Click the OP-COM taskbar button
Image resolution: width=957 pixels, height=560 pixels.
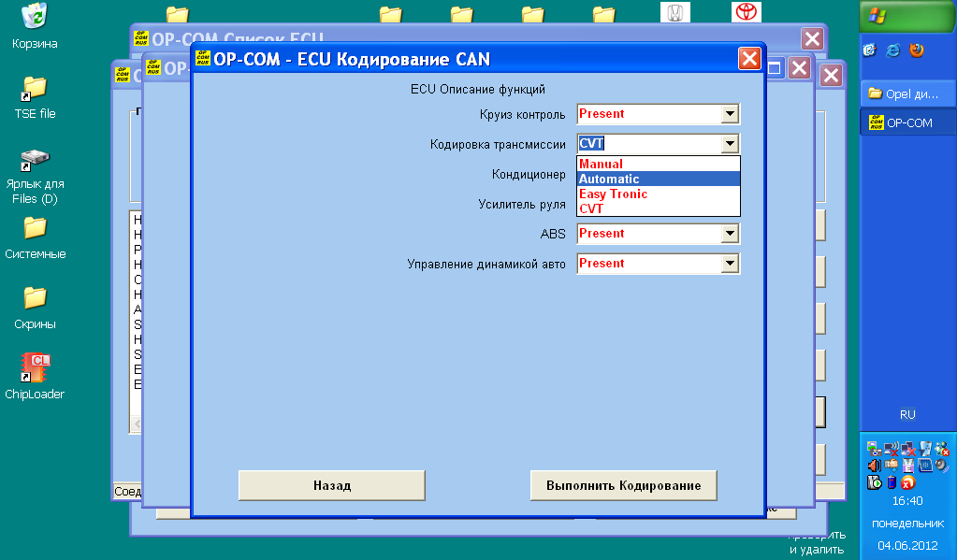[x=906, y=122]
